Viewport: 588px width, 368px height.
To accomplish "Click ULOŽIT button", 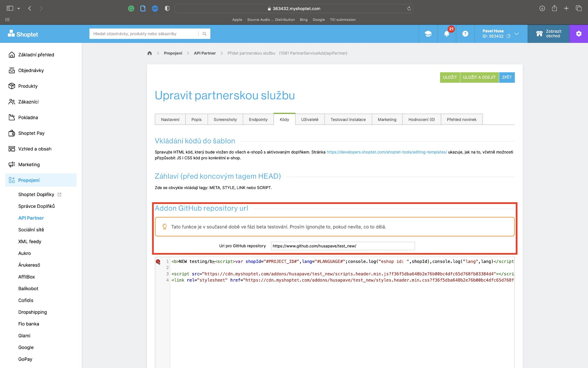I will pos(450,77).
